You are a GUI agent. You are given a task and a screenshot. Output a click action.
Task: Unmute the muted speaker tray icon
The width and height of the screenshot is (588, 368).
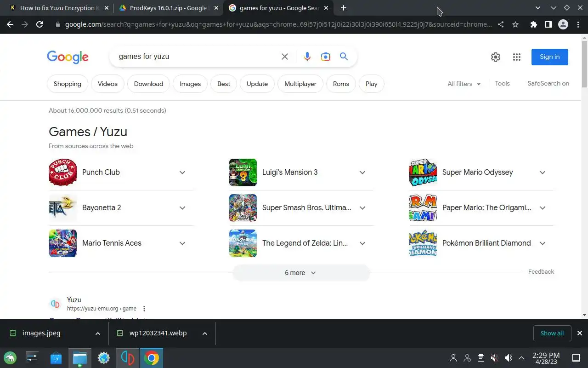coord(495,358)
